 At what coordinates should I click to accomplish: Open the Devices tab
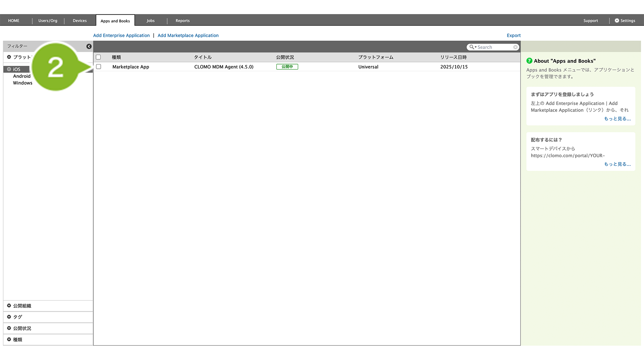click(x=80, y=21)
